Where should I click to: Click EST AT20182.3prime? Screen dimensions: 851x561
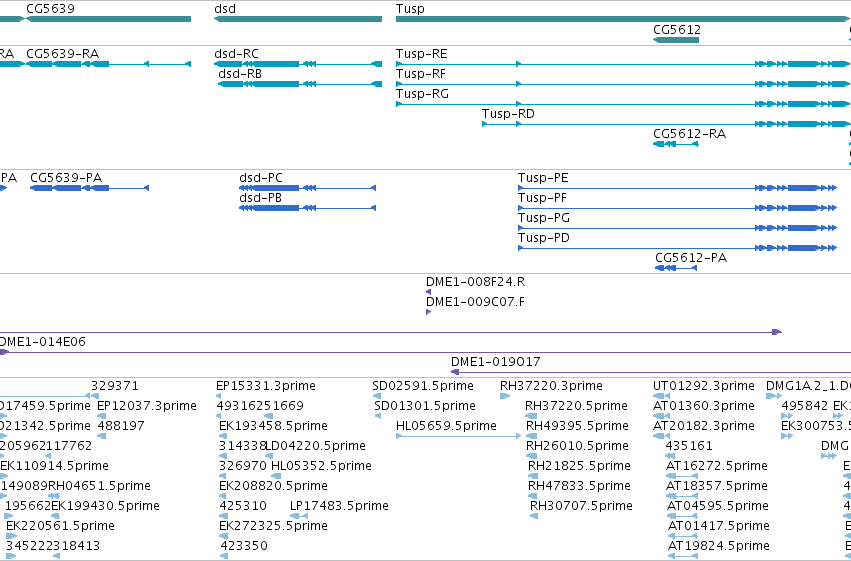pos(703,426)
